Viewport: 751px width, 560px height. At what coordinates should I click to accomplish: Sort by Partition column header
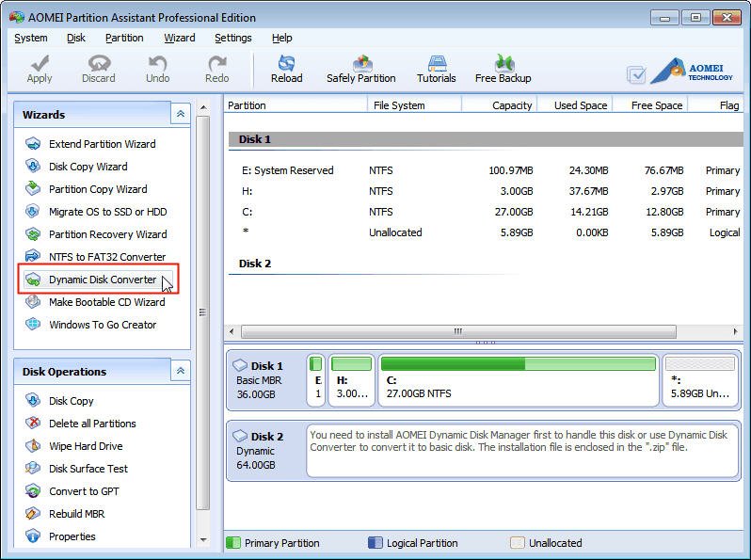pos(296,105)
